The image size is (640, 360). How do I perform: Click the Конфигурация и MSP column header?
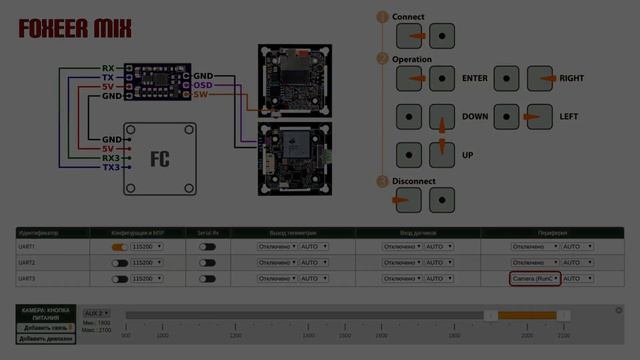coord(138,233)
